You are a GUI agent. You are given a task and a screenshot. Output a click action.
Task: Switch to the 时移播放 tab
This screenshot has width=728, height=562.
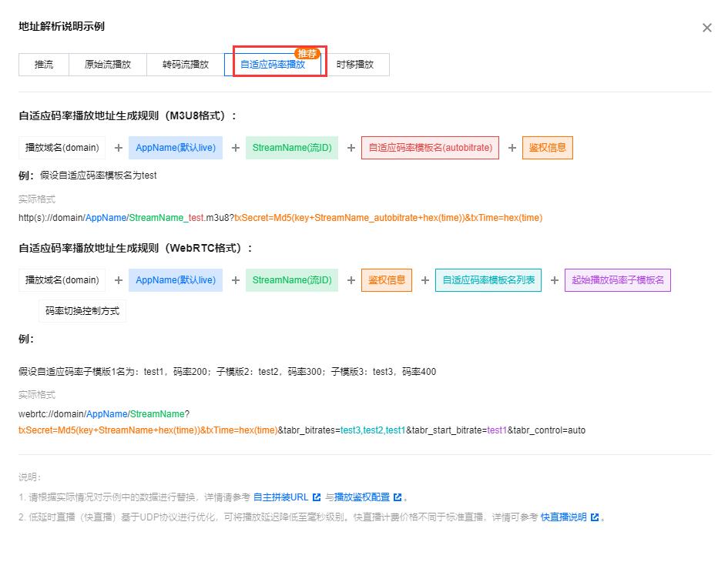pos(355,65)
